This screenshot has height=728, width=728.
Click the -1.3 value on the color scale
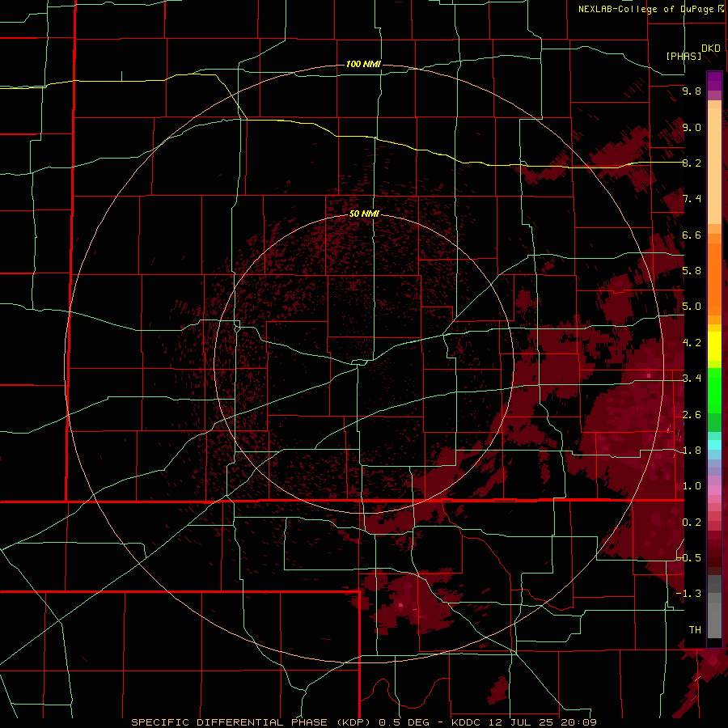coord(688,594)
